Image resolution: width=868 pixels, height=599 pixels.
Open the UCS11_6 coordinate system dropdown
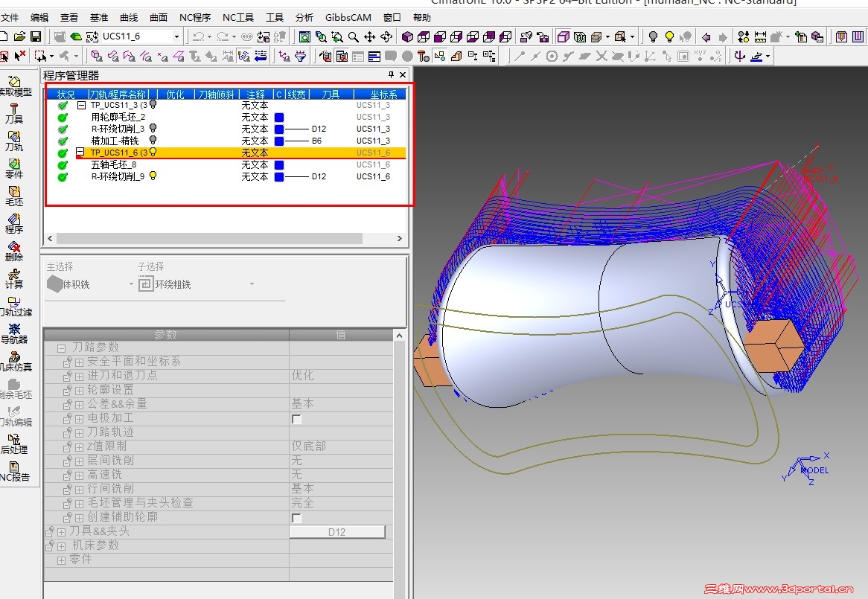176,36
